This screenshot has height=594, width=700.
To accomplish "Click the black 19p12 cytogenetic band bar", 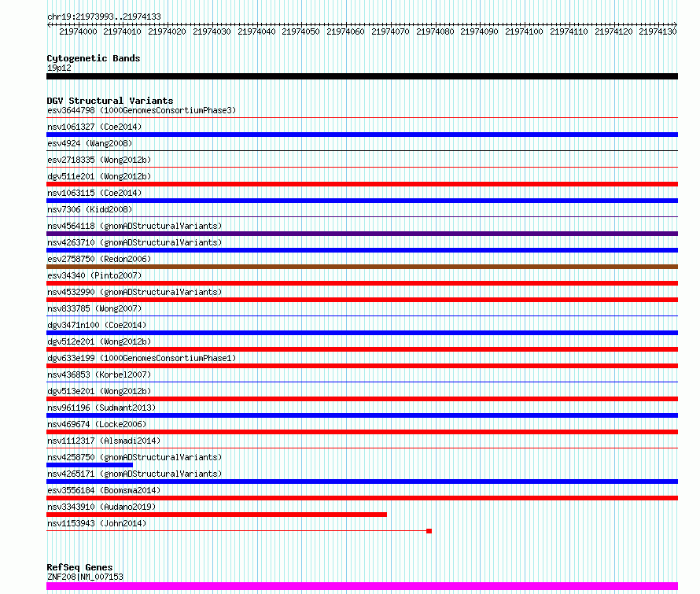I will pos(362,76).
